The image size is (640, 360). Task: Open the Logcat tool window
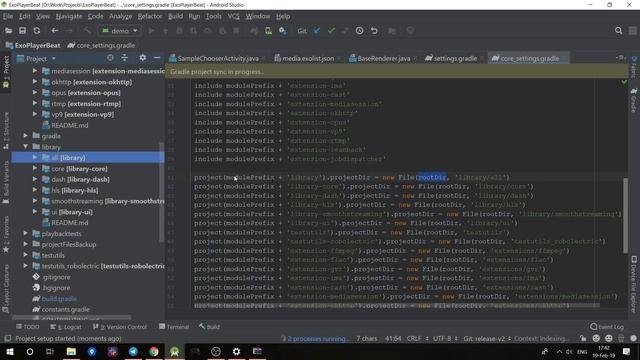pos(66,327)
